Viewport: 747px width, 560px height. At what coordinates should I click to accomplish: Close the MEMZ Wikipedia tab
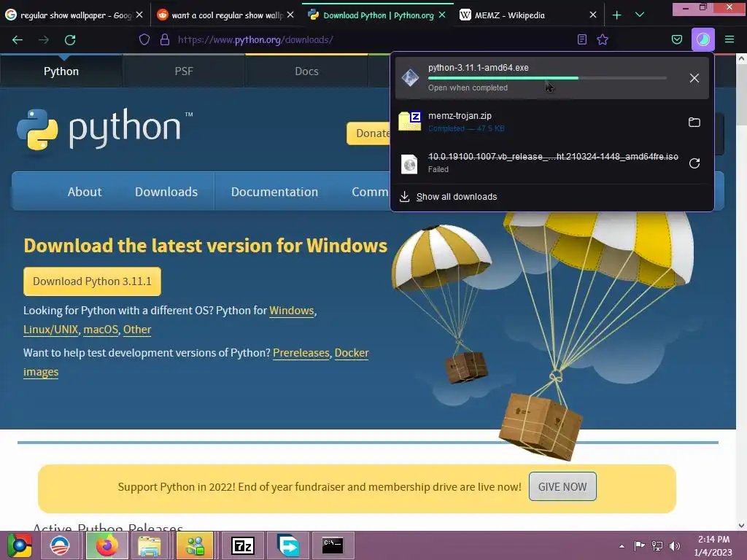coord(592,15)
